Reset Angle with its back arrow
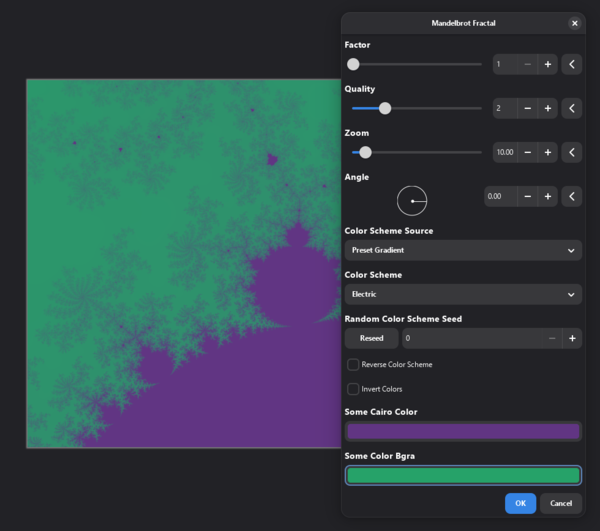 (x=571, y=196)
